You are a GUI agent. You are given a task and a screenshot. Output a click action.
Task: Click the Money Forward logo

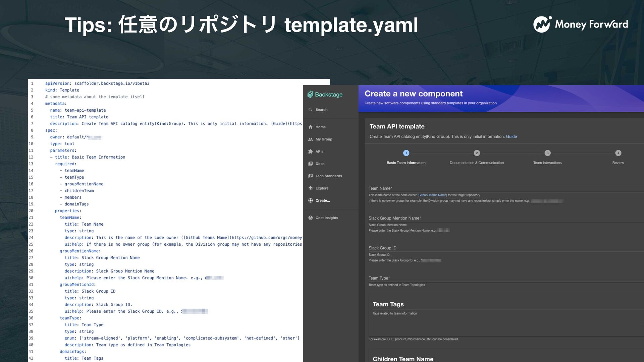click(580, 24)
